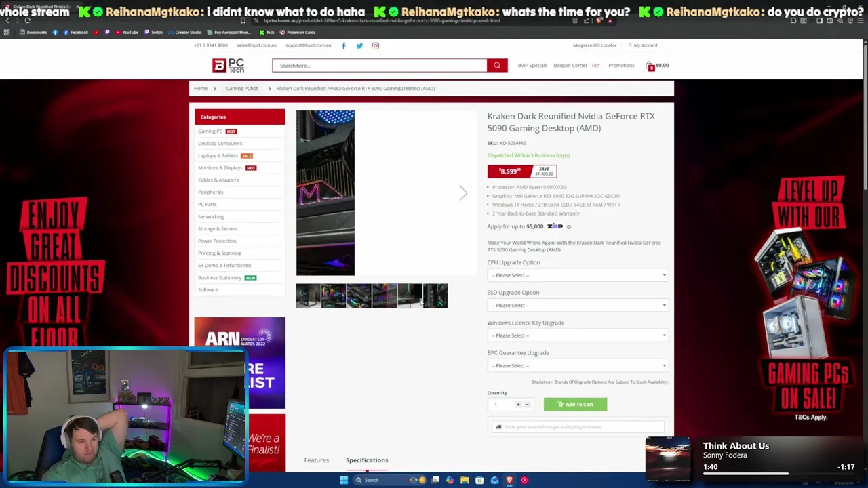Open Task View on the taskbar
This screenshot has height=488, width=868.
click(x=435, y=480)
